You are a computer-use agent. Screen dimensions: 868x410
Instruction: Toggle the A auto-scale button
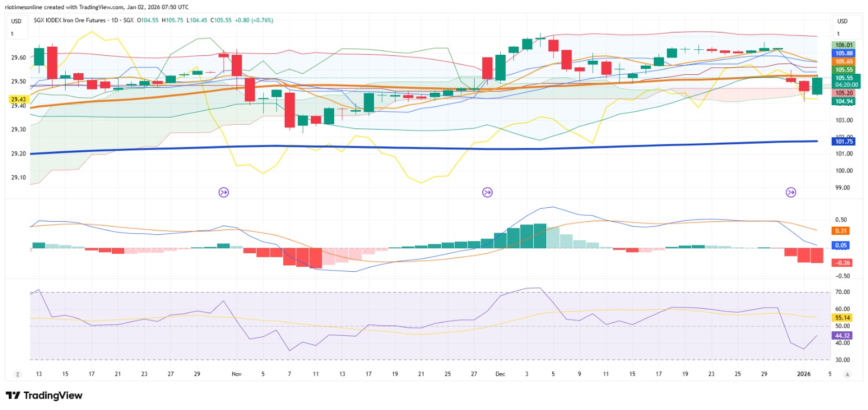[x=847, y=374]
